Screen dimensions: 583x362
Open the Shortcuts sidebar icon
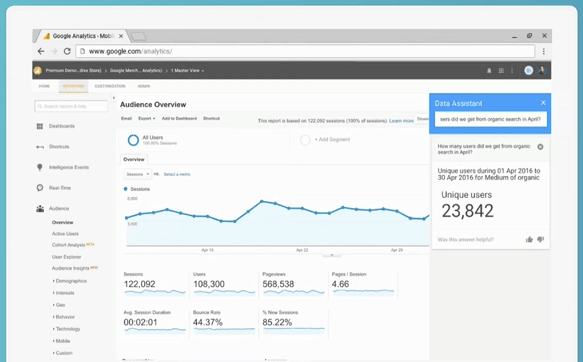tap(40, 147)
